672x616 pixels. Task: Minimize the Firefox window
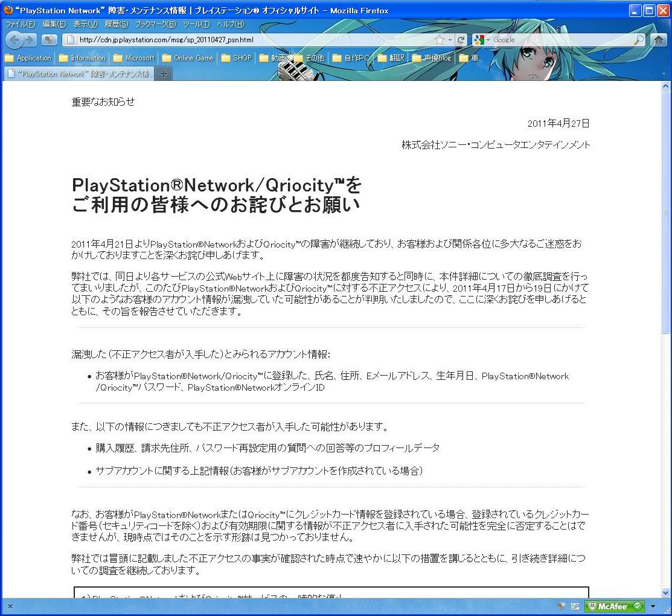636,10
